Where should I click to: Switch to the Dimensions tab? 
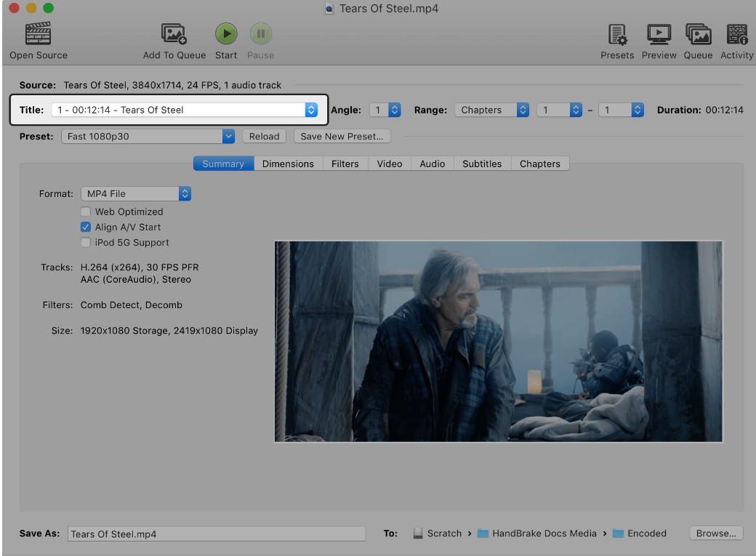tap(288, 164)
